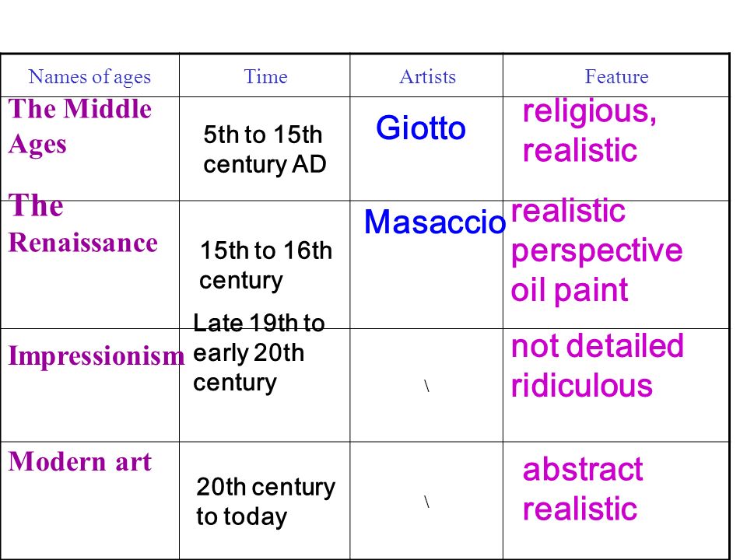Viewport: 747px width, 560px height.
Task: Click the 'Names of ages' header cell
Action: point(89,77)
